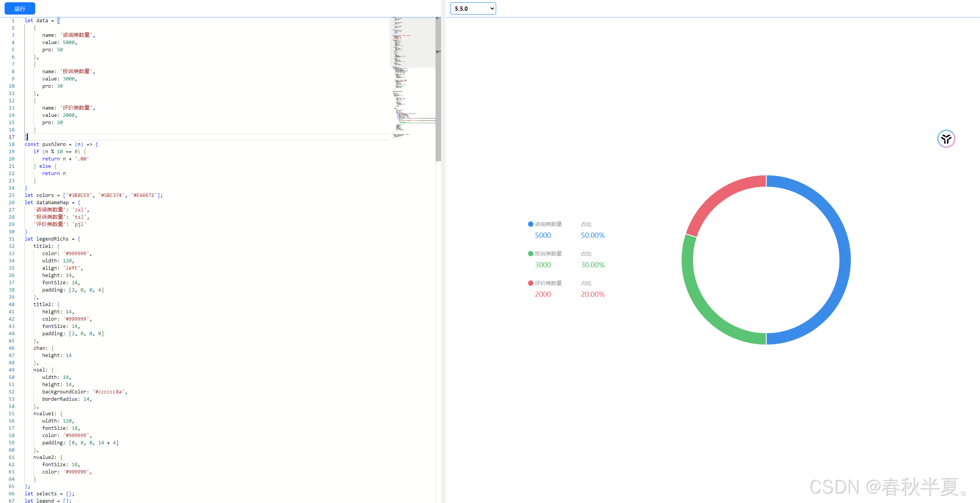Click the blue legend dot beside 咨询类数量
Image resolution: width=980 pixels, height=503 pixels.
coord(530,224)
